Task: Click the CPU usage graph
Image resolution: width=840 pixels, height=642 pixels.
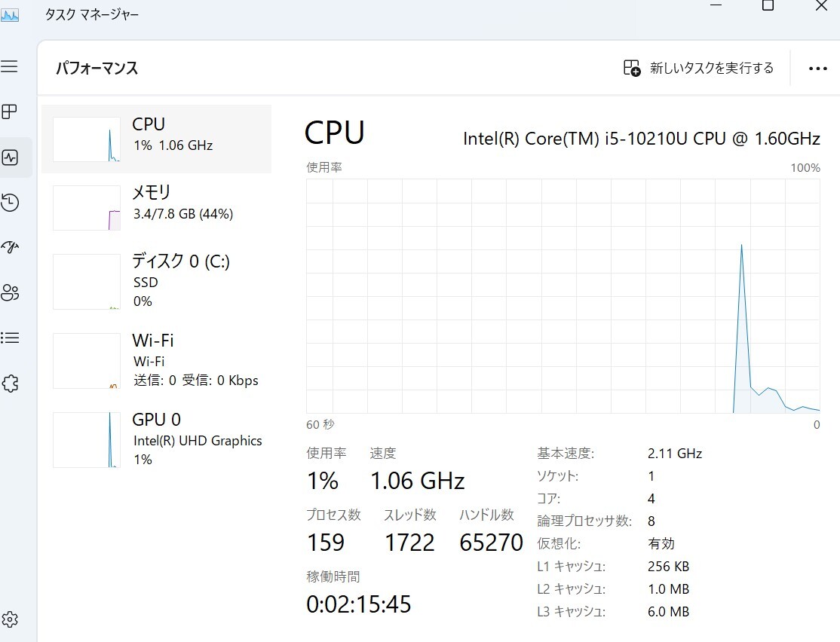Action: click(563, 295)
